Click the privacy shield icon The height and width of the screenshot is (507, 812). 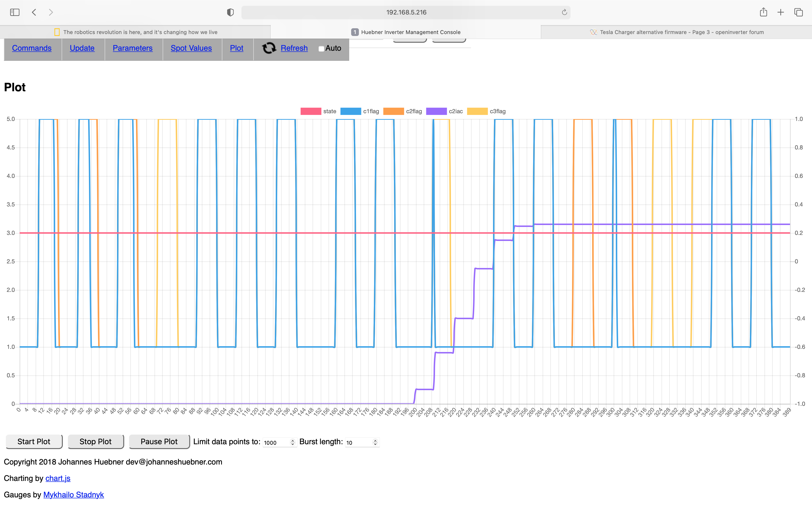tap(230, 12)
